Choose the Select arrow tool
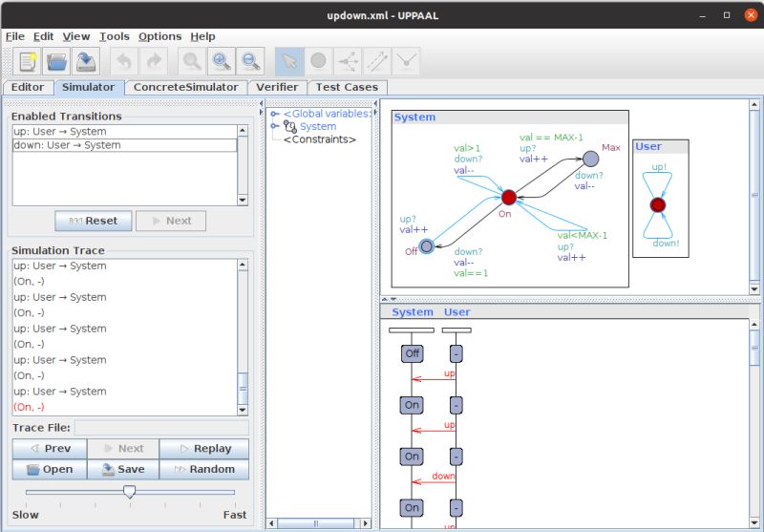 pyautogui.click(x=289, y=62)
